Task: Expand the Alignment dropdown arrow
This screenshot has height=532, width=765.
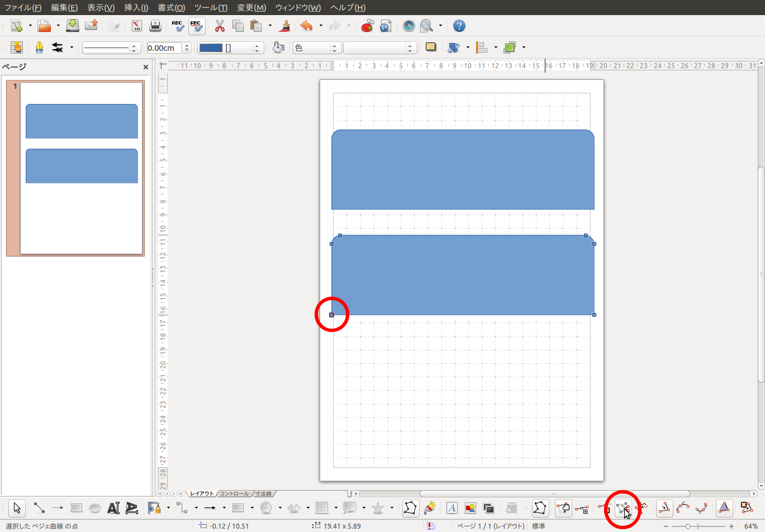Action: coord(496,47)
